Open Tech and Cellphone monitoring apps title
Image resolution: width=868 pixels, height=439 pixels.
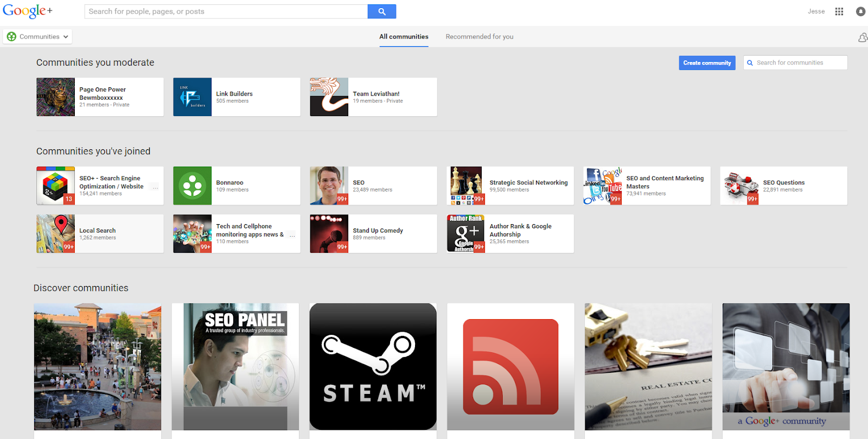click(250, 230)
